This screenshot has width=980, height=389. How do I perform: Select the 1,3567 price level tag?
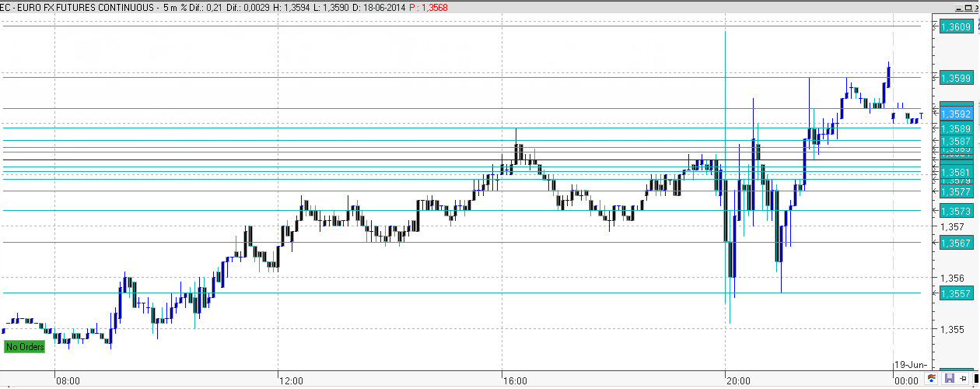(956, 243)
